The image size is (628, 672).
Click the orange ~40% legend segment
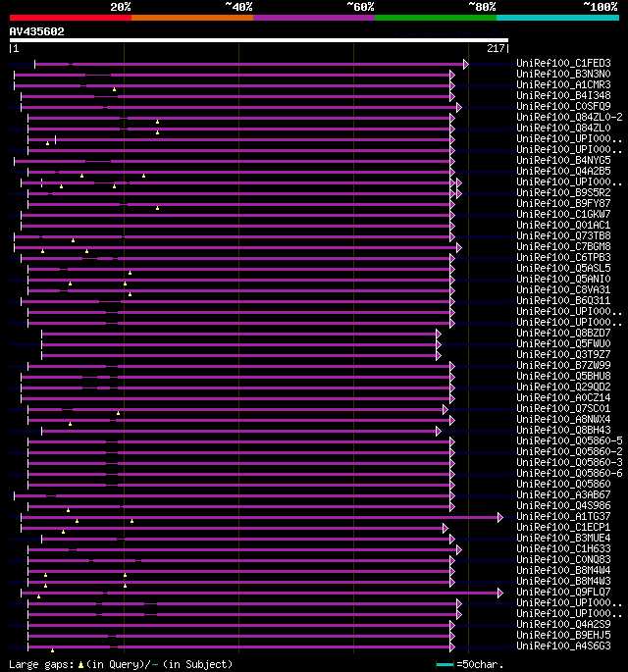click(192, 18)
